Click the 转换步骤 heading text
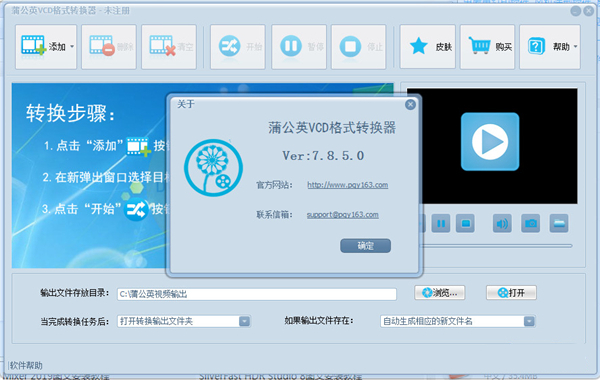 coord(71,114)
